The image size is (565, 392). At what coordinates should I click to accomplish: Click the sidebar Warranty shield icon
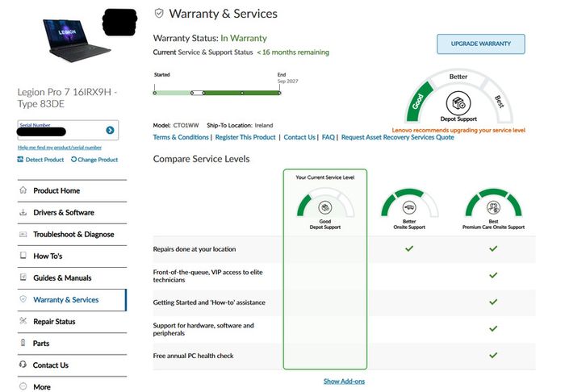coord(23,299)
